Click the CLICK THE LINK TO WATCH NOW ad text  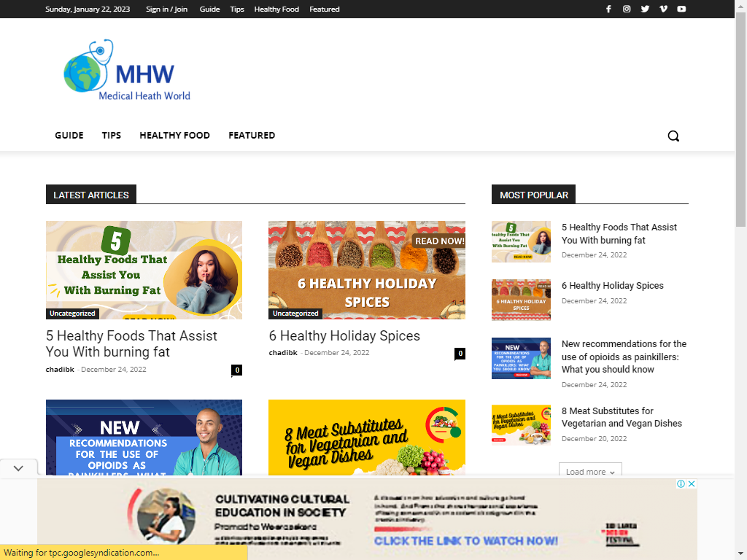click(x=466, y=541)
